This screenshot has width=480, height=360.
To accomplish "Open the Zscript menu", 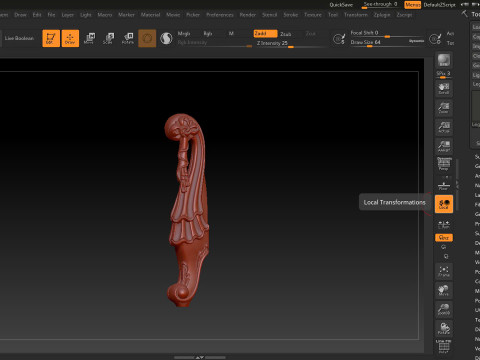I will tap(404, 15).
